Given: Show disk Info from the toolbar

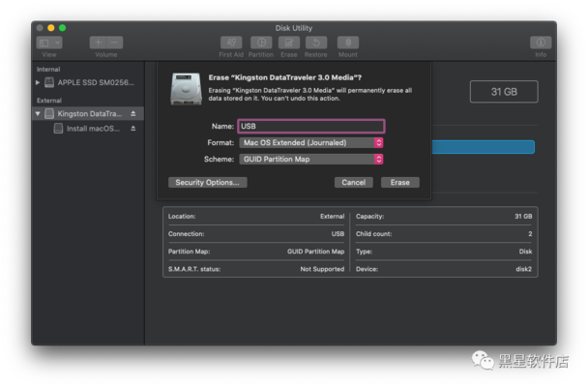Looking at the screenshot, I should 541,43.
